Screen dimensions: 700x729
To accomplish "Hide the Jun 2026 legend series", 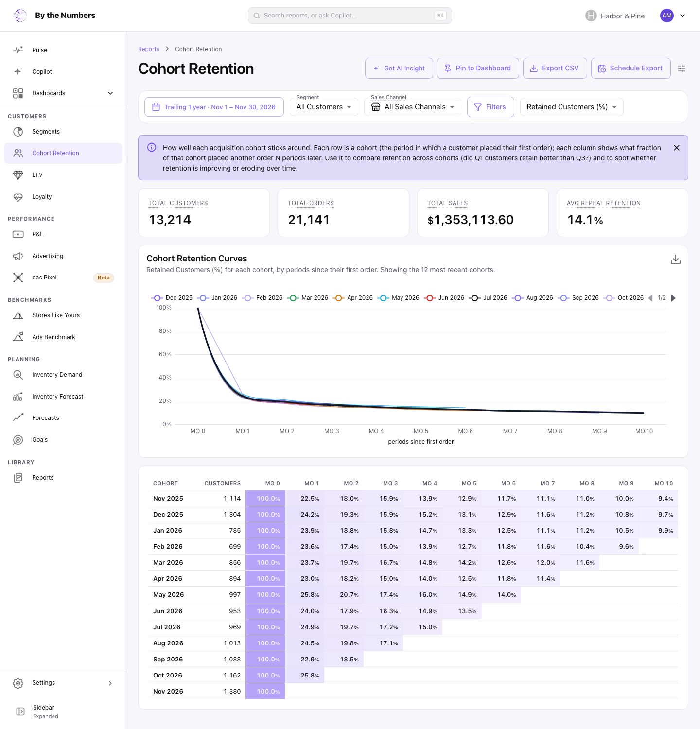I will (444, 298).
